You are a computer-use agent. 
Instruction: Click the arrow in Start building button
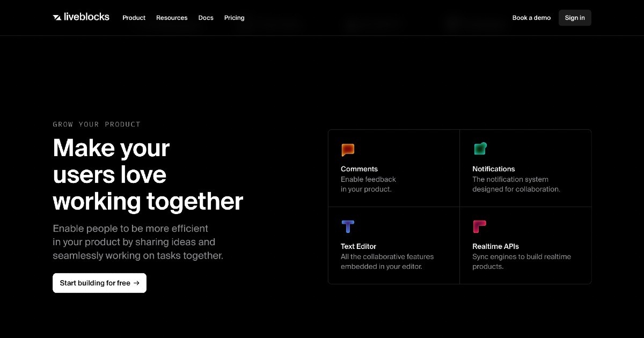(136, 283)
